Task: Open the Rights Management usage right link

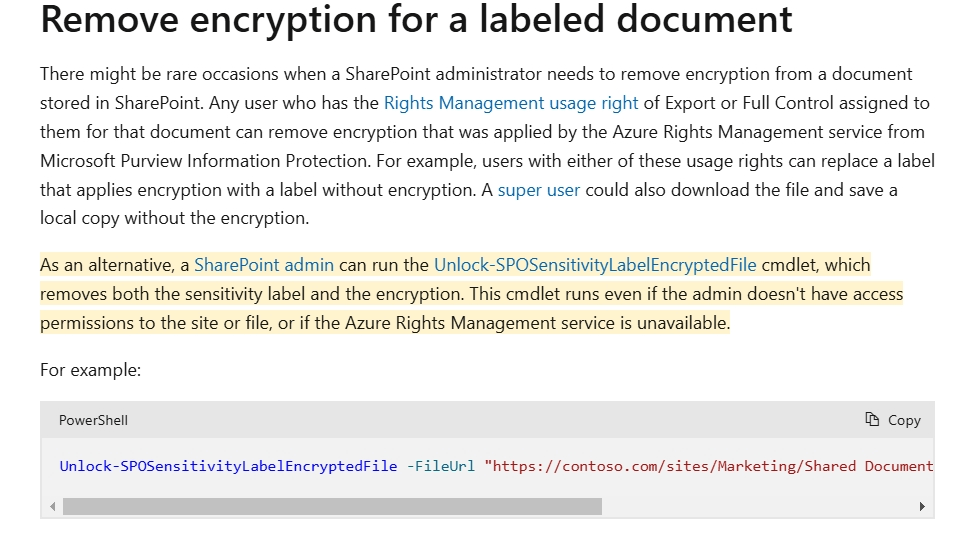Action: [x=511, y=103]
